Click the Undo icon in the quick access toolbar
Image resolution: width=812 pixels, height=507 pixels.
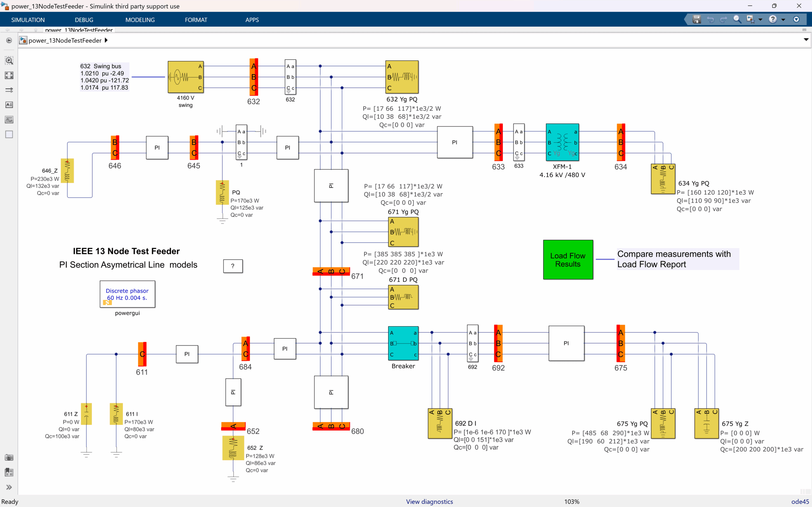point(711,19)
